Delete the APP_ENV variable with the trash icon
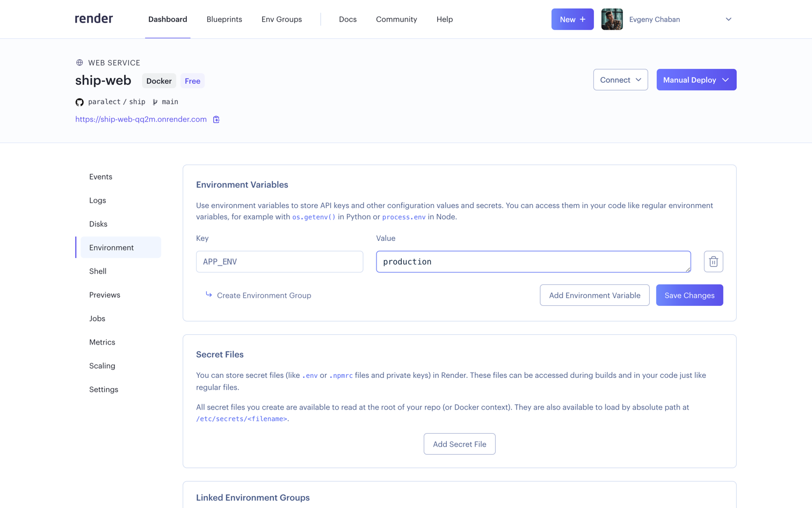812x508 pixels. 713,262
